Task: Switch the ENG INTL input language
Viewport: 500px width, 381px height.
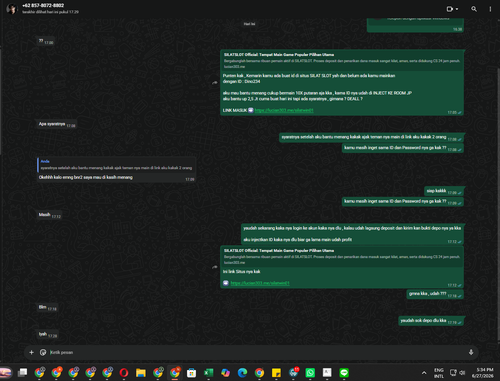Action: pyautogui.click(x=439, y=373)
